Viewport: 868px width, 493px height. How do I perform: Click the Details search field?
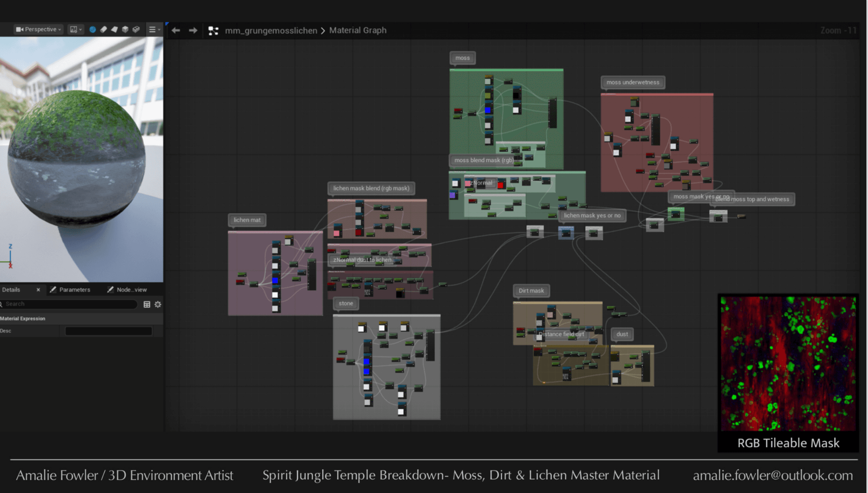click(68, 304)
